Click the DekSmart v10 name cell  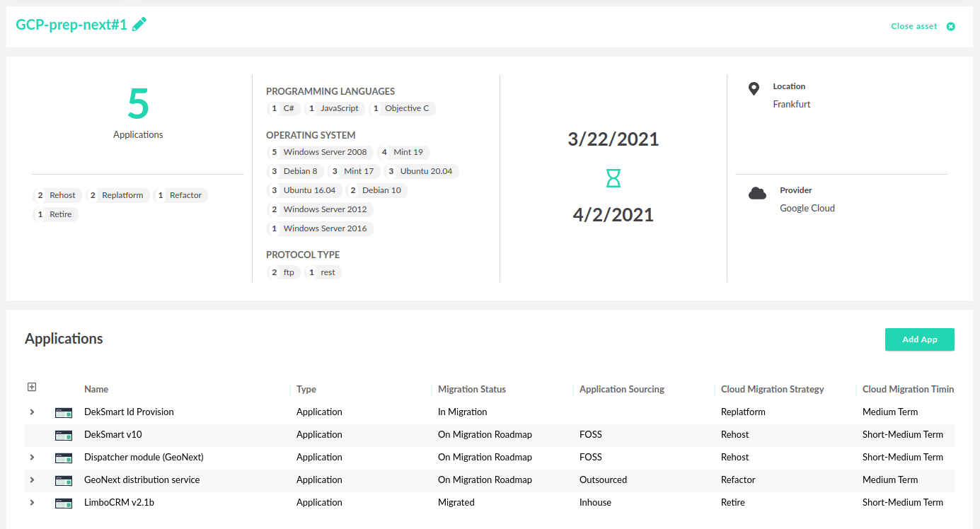tap(113, 434)
